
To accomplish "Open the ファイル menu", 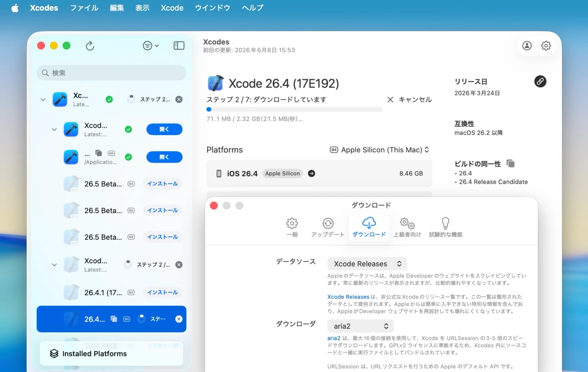I will click(x=84, y=8).
